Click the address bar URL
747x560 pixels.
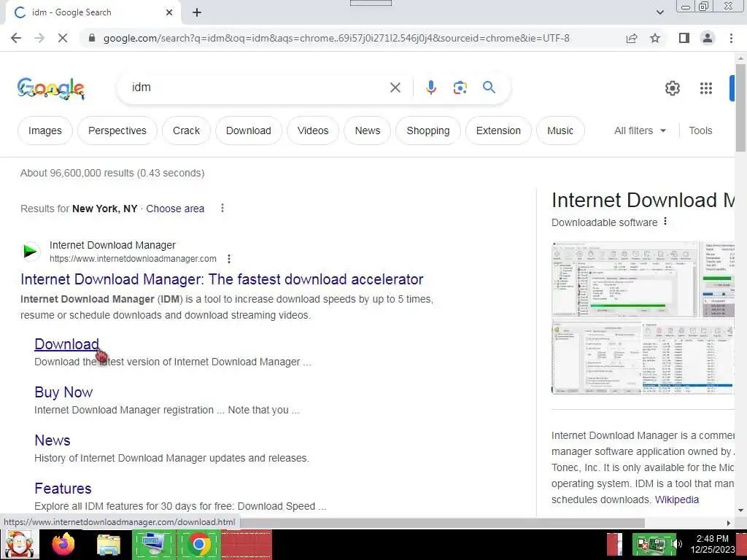(x=336, y=38)
